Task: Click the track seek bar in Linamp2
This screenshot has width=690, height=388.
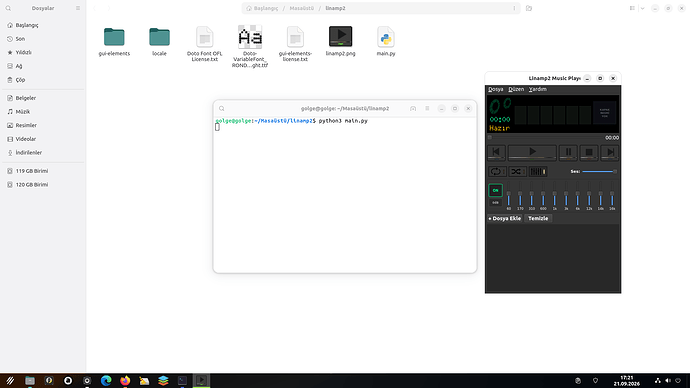Action: click(545, 138)
